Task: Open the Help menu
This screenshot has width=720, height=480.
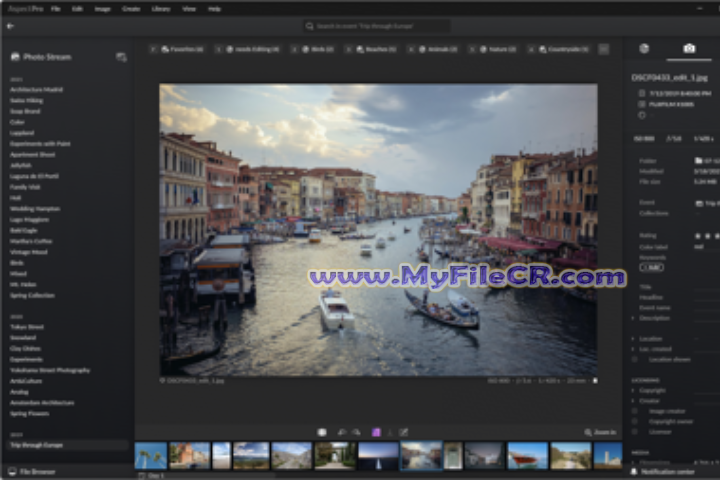Action: (214, 9)
